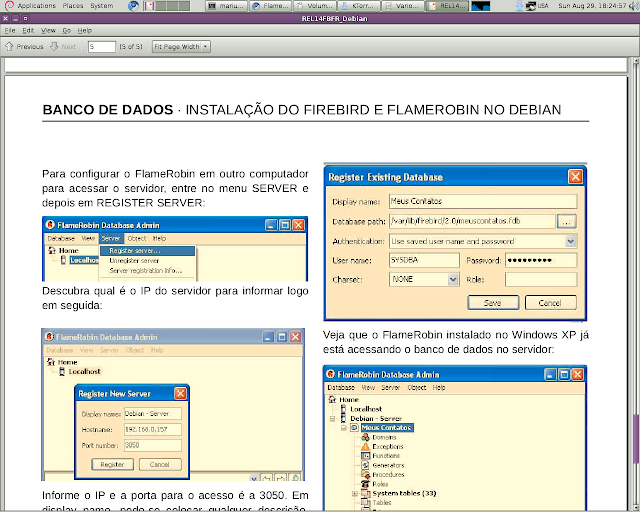Viewport: 640px width, 512px height.
Task: Click the Previous page arrow icon
Action: point(9,47)
